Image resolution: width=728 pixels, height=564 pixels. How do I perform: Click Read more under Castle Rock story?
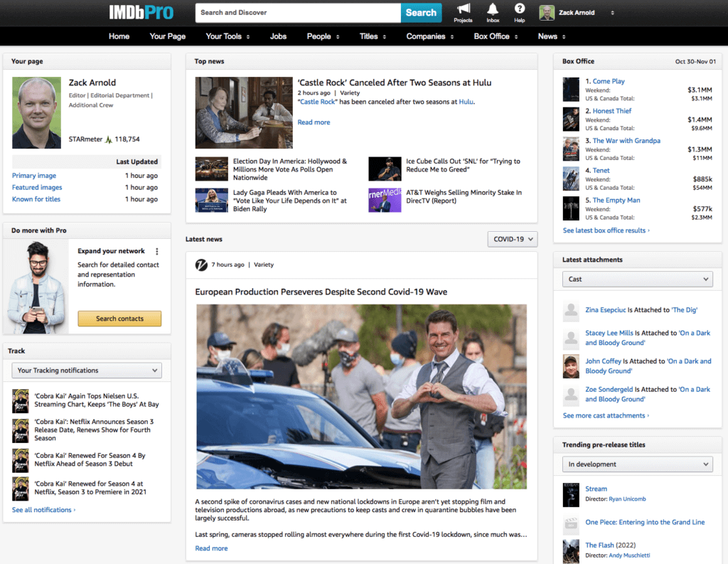tap(314, 122)
